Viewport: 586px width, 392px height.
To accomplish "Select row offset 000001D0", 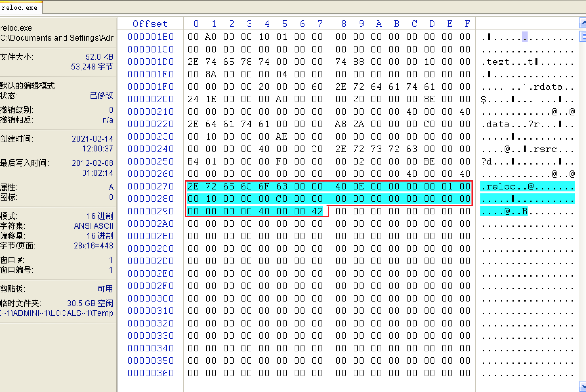I will coord(151,62).
